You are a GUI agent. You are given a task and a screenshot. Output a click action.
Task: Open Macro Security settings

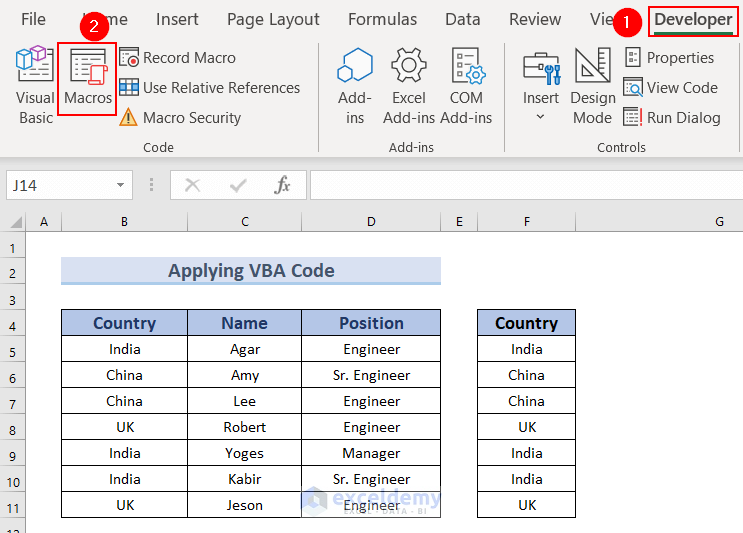(x=180, y=118)
